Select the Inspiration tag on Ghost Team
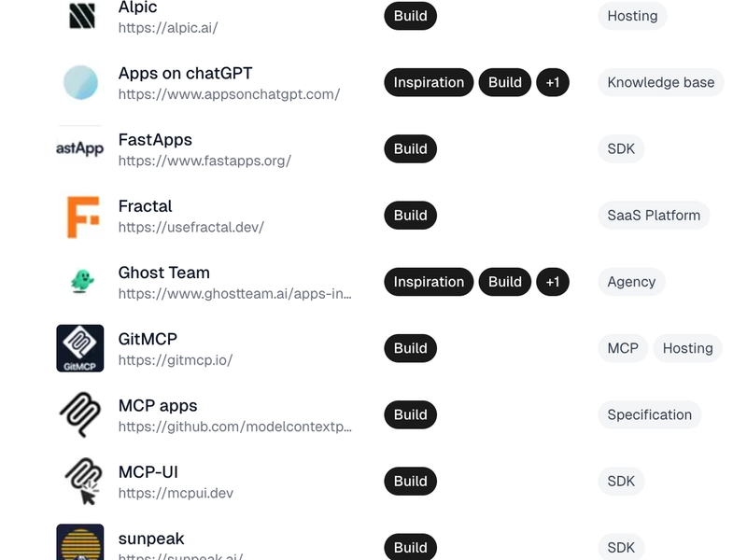The height and width of the screenshot is (560, 747). [429, 282]
